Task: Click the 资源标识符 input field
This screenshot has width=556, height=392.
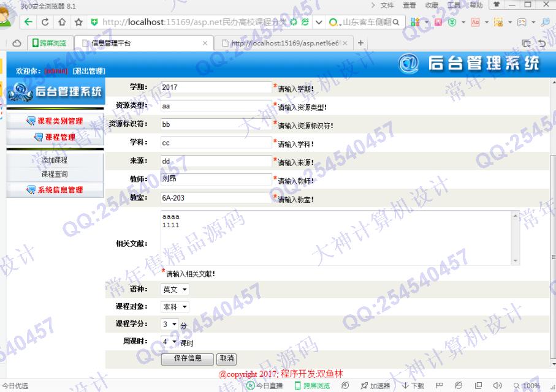Action: point(216,124)
